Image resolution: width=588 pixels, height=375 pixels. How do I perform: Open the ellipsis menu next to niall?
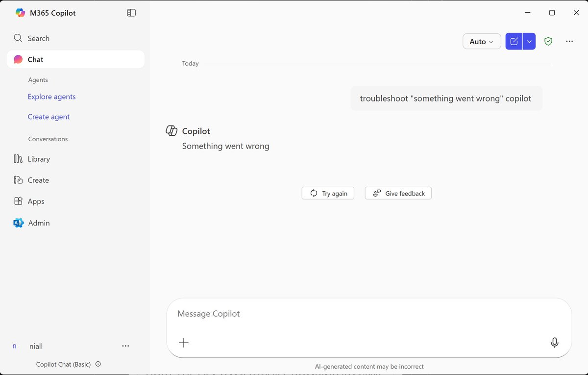125,346
